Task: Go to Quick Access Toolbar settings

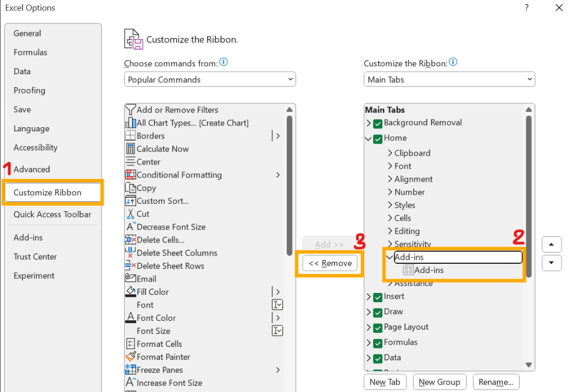Action: [x=52, y=214]
